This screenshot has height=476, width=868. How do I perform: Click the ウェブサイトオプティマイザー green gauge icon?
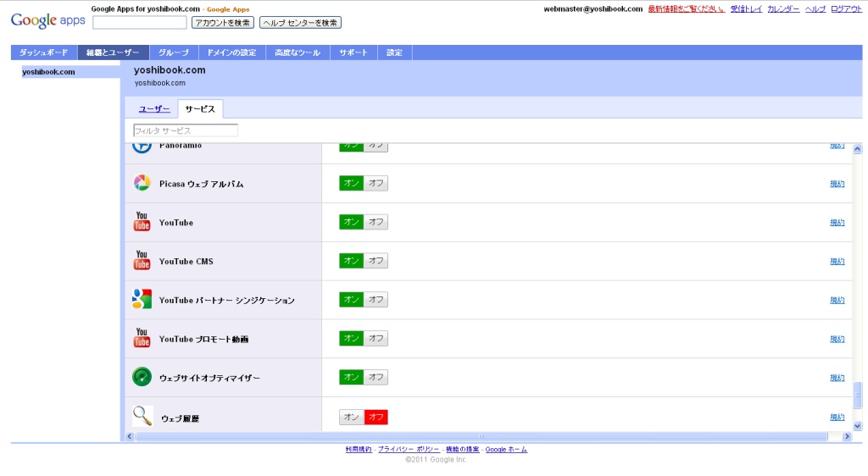tap(142, 377)
